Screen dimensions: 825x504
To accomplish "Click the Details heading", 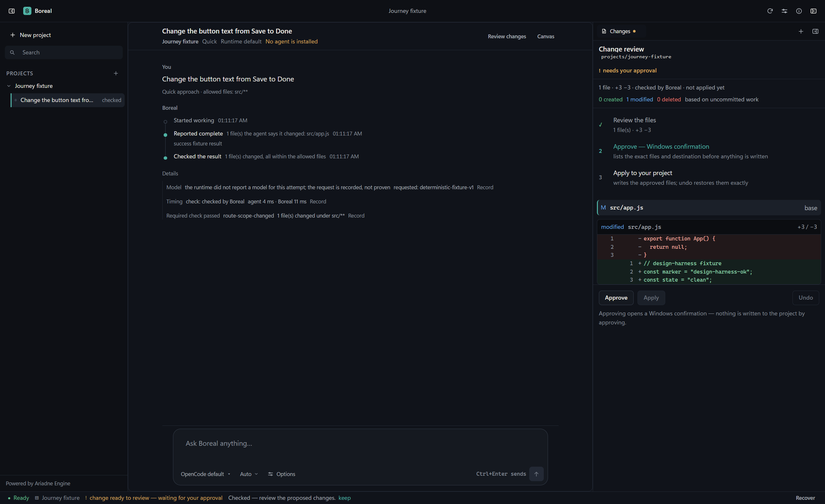I will click(x=170, y=173).
